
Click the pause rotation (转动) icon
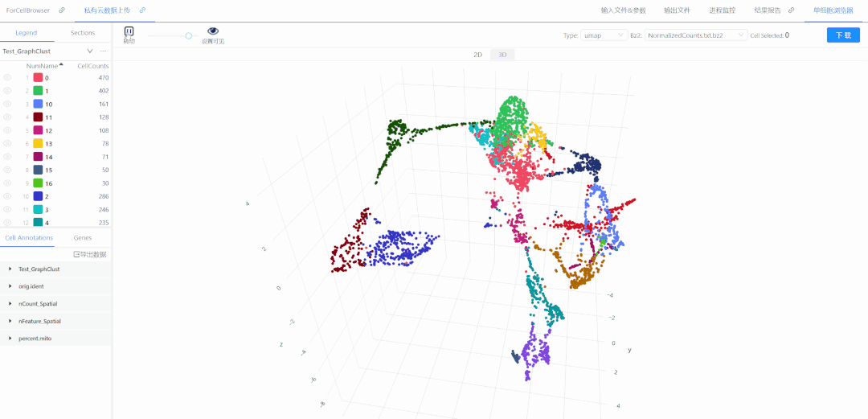(129, 31)
